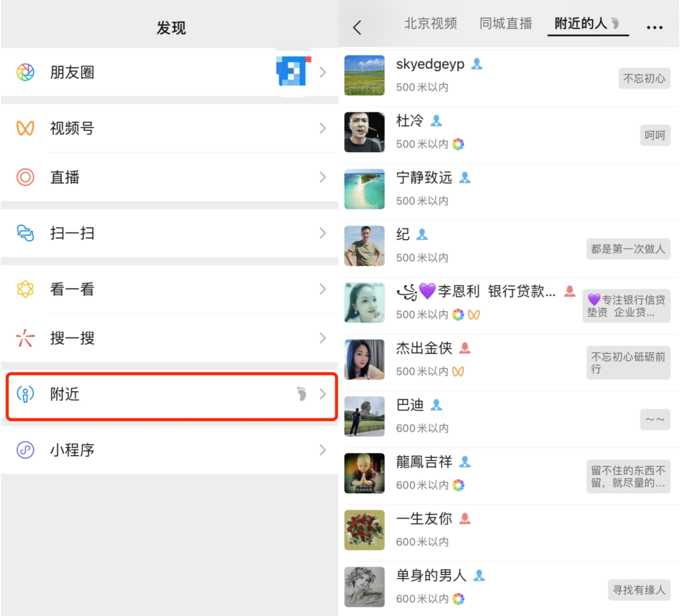
Task: Expand the 小程序 row chevron
Action: (323, 450)
